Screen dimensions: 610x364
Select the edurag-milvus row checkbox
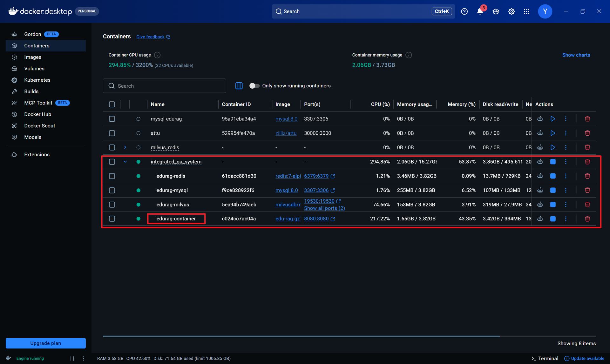[x=112, y=205]
